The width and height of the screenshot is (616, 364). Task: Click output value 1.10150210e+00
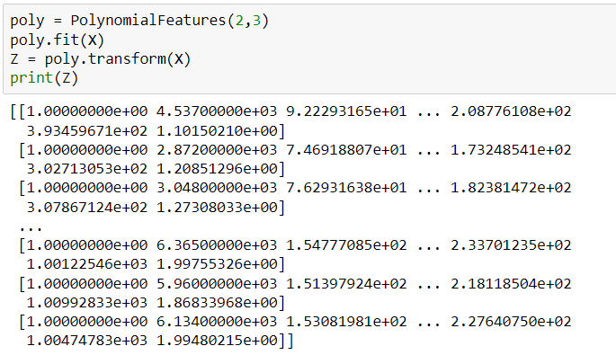[x=217, y=130]
